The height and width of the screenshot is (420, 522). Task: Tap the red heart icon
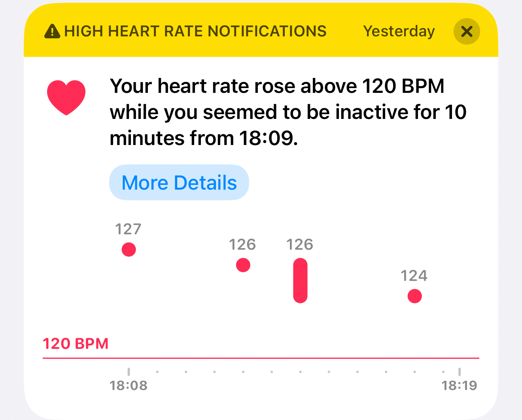tap(66, 97)
